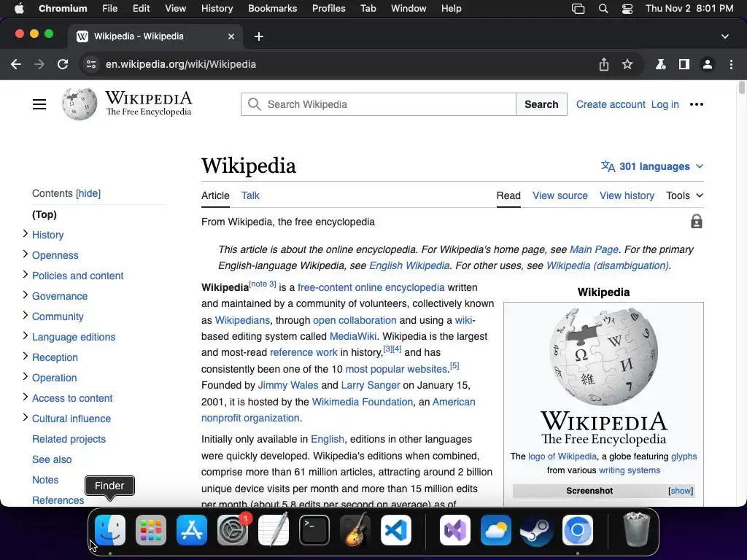Open Chrome Labs flask icon
This screenshot has width=747, height=560.
click(661, 64)
